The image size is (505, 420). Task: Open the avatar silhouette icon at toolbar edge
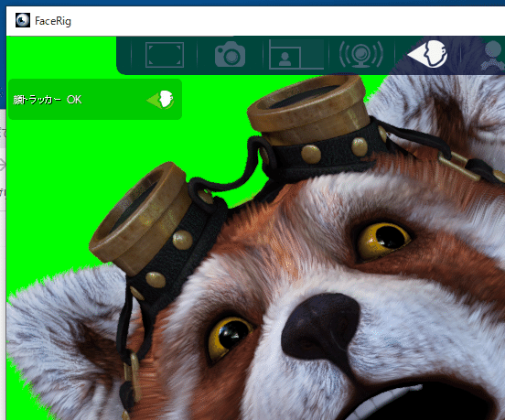pos(493,55)
